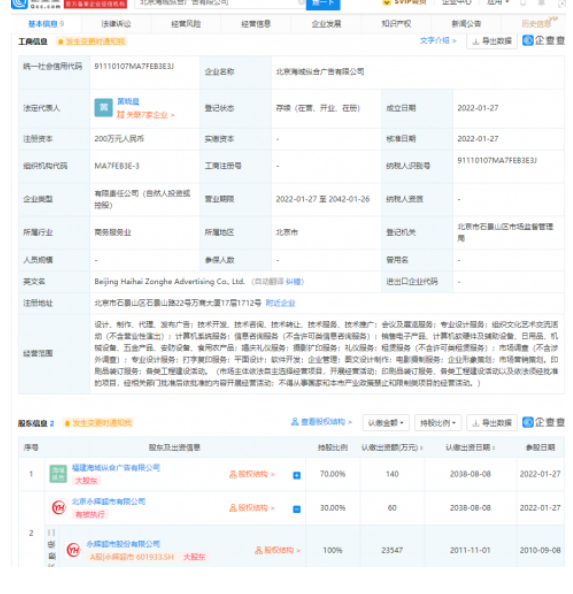Click the 企查查 logo beside 工商信息 export
Viewport: 573px width, 594px height.
543,41
